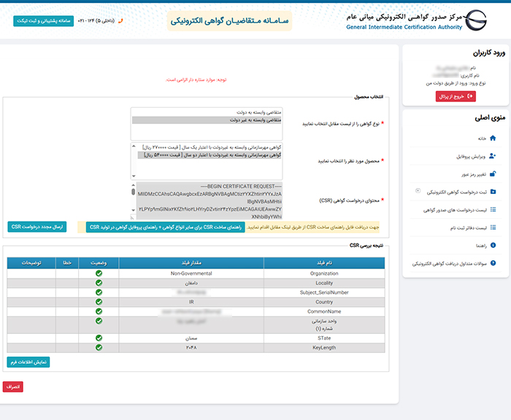This screenshot has width=511, height=420.
Task: Click the KeyLength field name cell
Action: [x=324, y=348]
